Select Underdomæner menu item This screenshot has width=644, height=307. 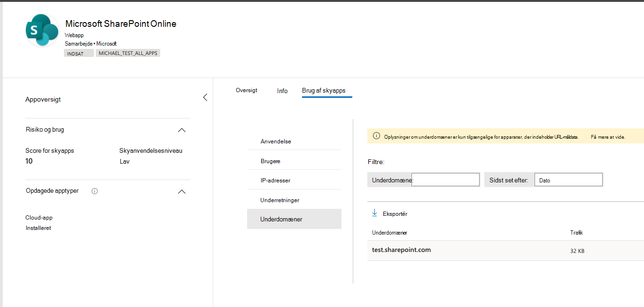coord(281,220)
